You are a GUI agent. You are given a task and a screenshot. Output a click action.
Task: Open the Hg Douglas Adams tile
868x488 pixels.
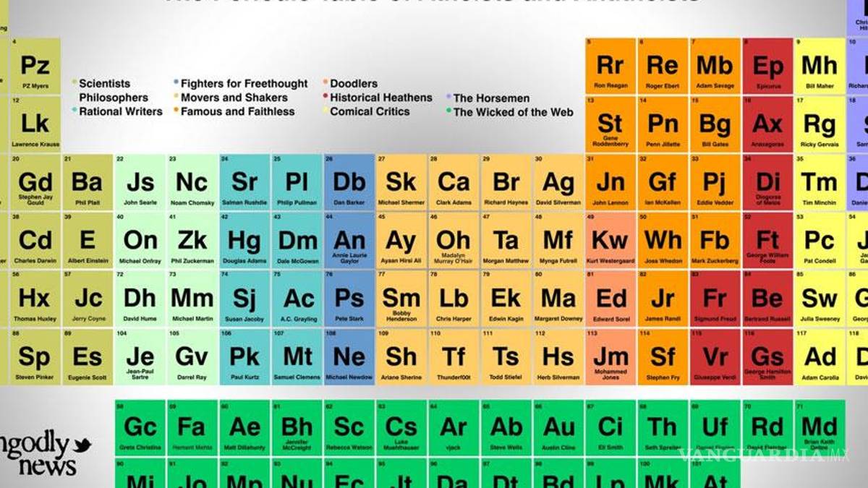point(244,241)
